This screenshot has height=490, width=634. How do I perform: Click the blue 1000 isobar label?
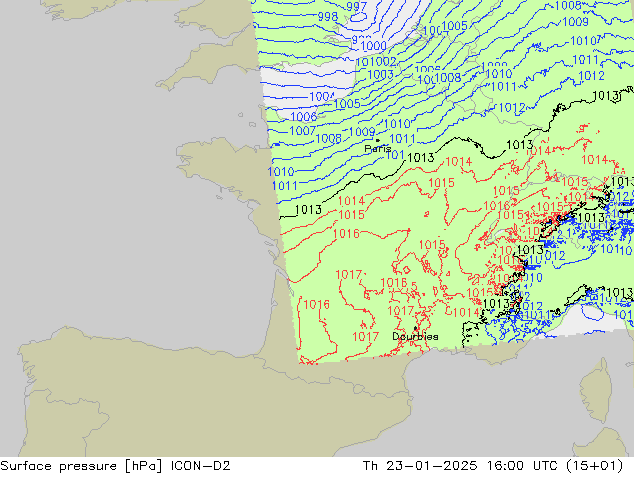tap(373, 46)
